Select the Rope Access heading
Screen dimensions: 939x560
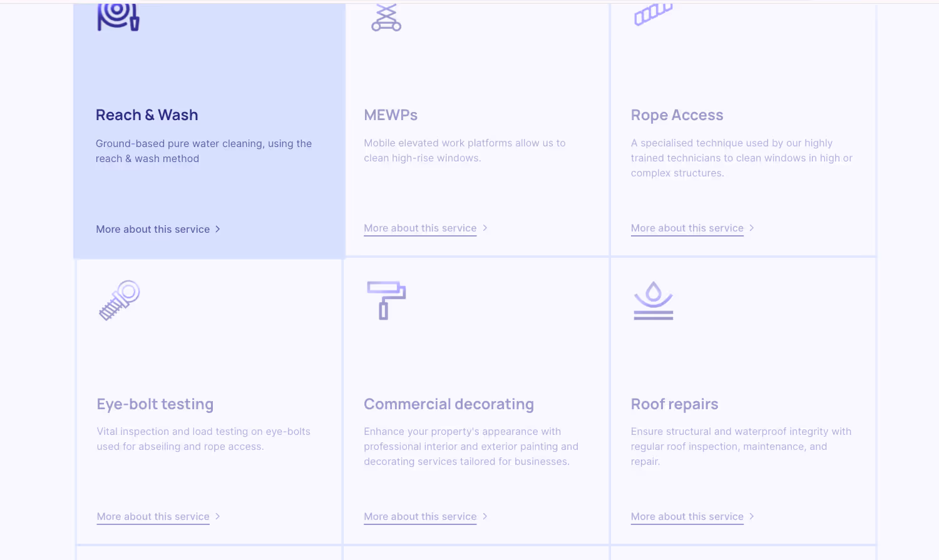tap(677, 115)
